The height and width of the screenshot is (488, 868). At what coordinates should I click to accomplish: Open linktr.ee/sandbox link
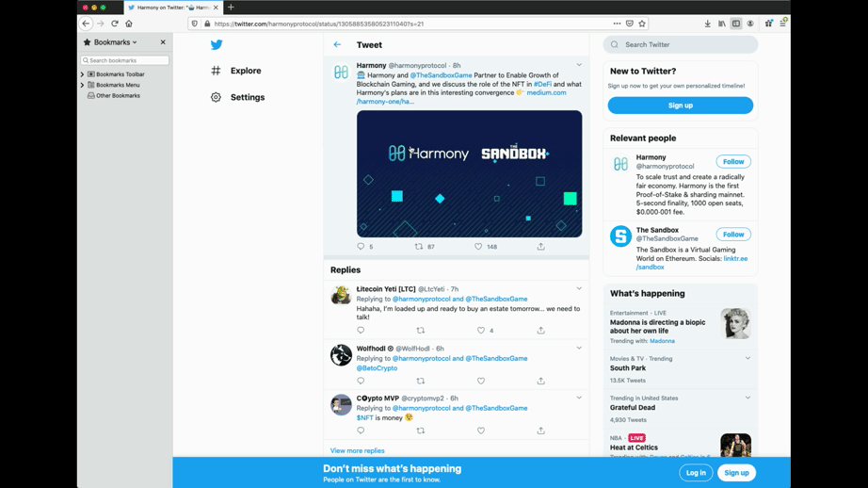(735, 258)
